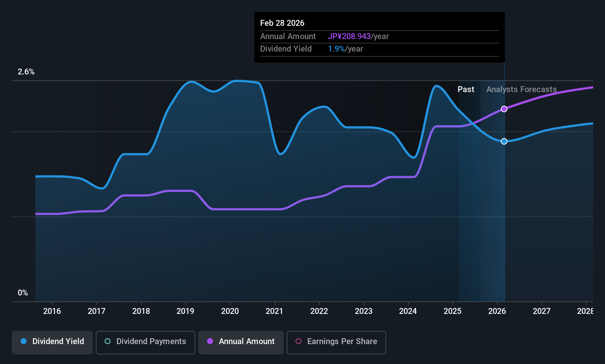The width and height of the screenshot is (605, 364).
Task: Click the 2016 x-axis label
Action: click(x=52, y=311)
